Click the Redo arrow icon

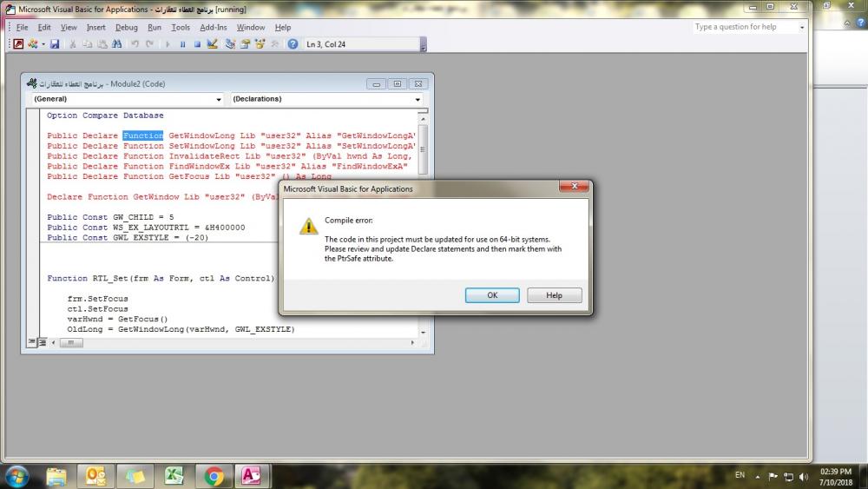pyautogui.click(x=149, y=43)
